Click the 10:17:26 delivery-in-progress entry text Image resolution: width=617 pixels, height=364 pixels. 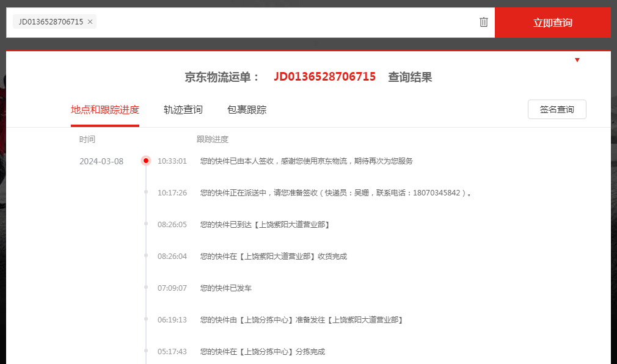tap(335, 193)
